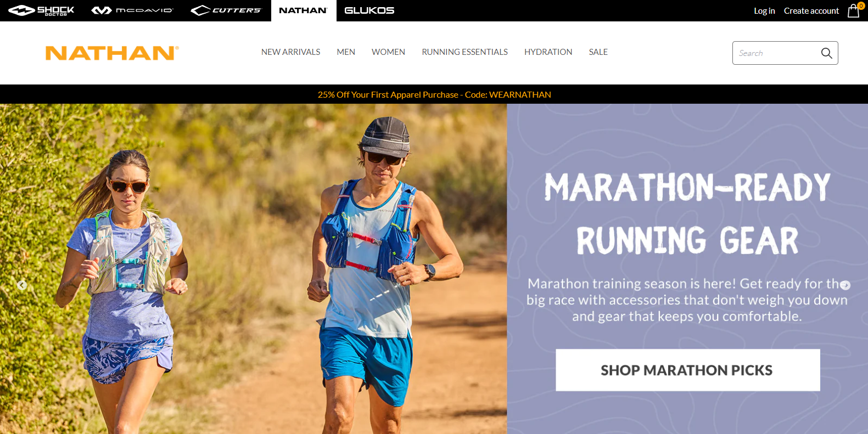
Task: Click the Create account link
Action: [x=811, y=11]
